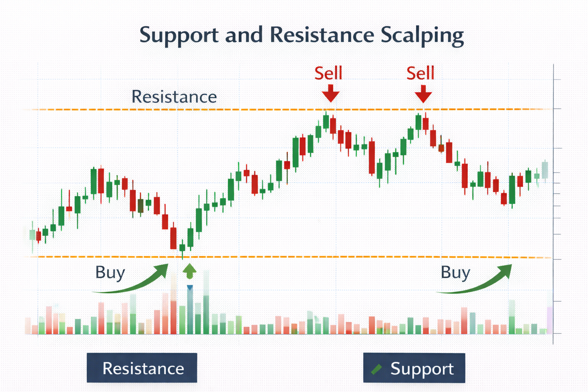Click the right red Sell arrow
This screenshot has width=588, height=392.
pos(423,93)
